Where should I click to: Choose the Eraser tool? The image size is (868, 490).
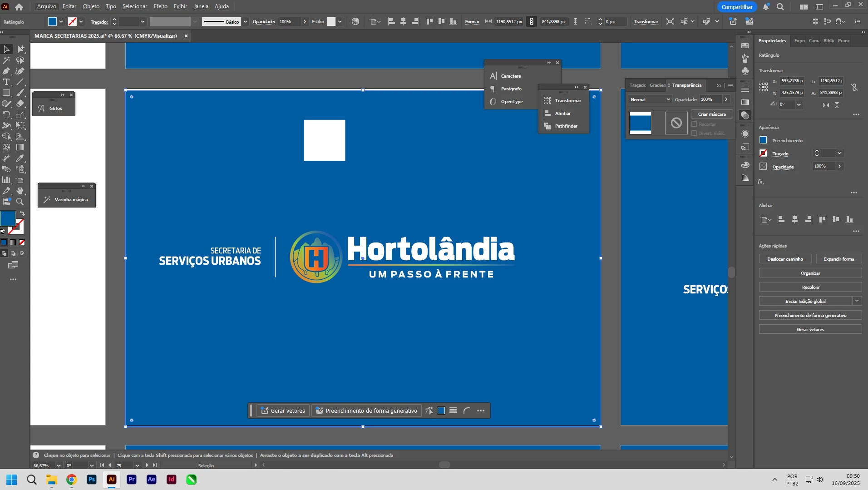pyautogui.click(x=20, y=104)
